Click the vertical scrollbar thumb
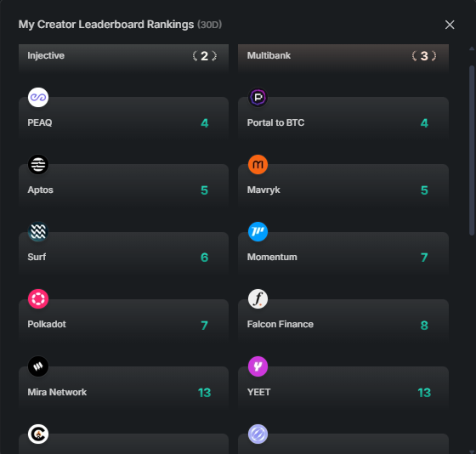 click(472, 150)
